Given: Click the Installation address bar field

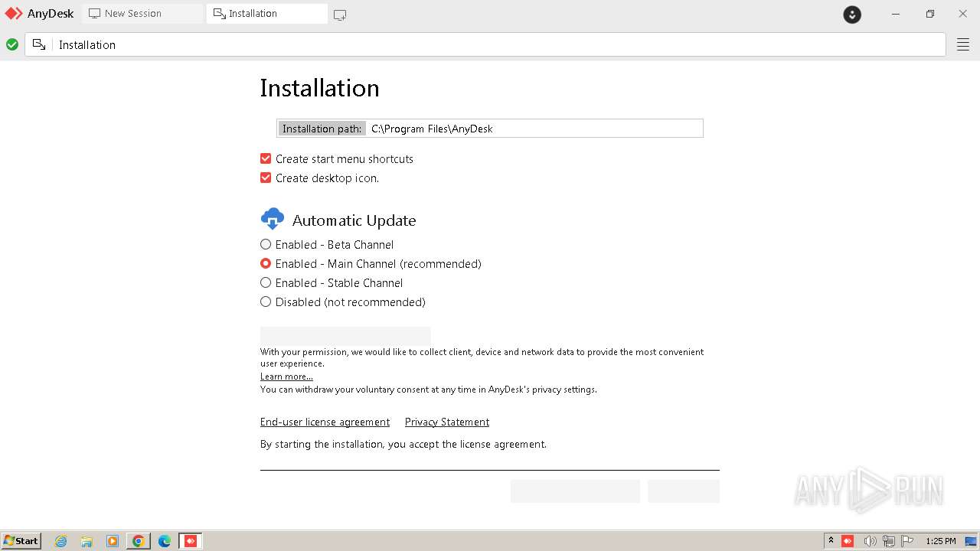Looking at the screenshot, I should pyautogui.click(x=485, y=45).
